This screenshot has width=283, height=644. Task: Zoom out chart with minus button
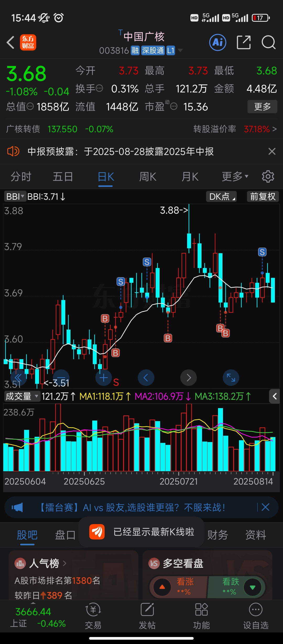click(61, 377)
